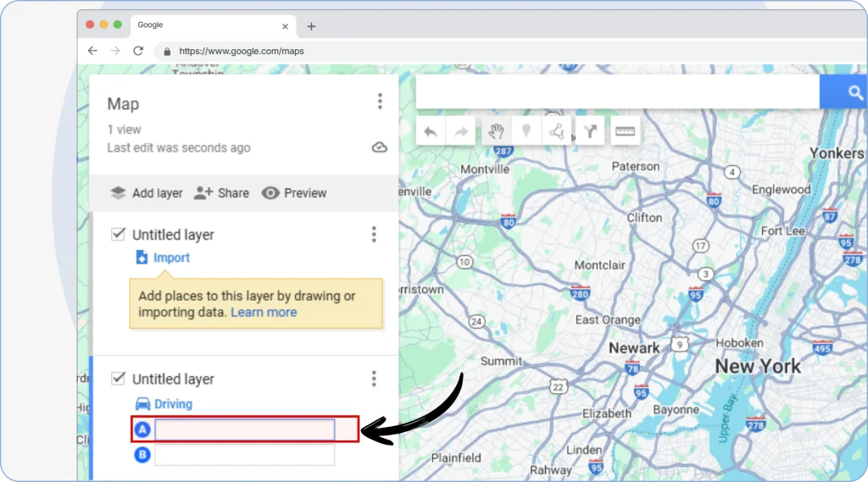Screen dimensions: 868x482
Task: Select the draw a line tool
Action: tap(556, 131)
